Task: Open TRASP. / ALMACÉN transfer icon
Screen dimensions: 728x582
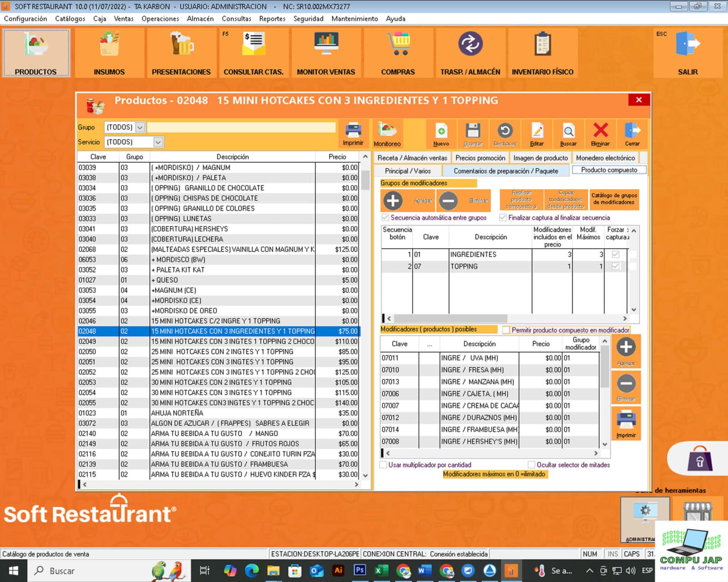Action: [470, 52]
